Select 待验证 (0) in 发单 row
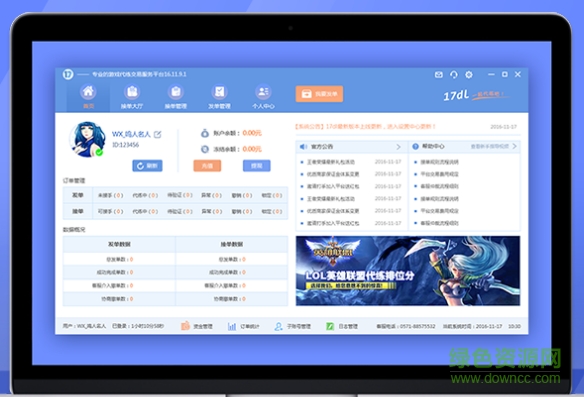The height and width of the screenshot is (397, 584). [x=180, y=195]
